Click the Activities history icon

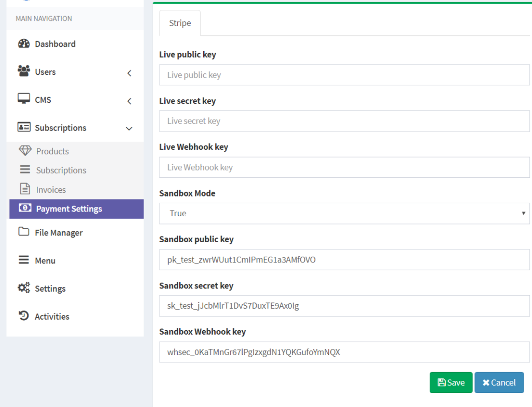(24, 316)
